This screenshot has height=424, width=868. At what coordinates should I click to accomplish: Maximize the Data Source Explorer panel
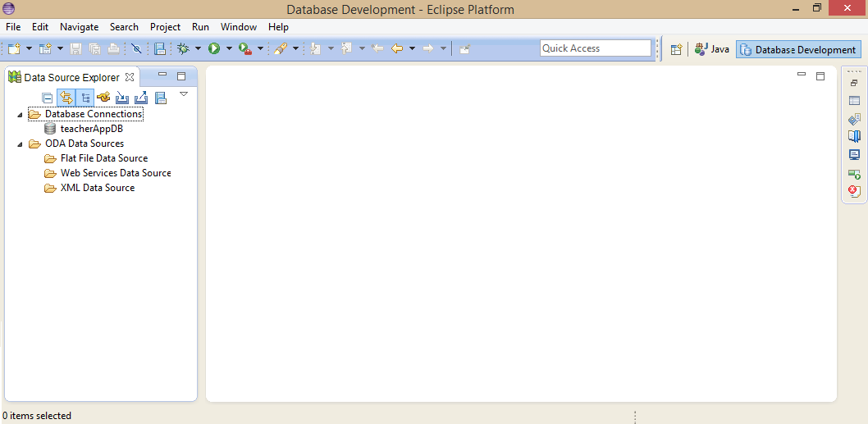point(181,76)
